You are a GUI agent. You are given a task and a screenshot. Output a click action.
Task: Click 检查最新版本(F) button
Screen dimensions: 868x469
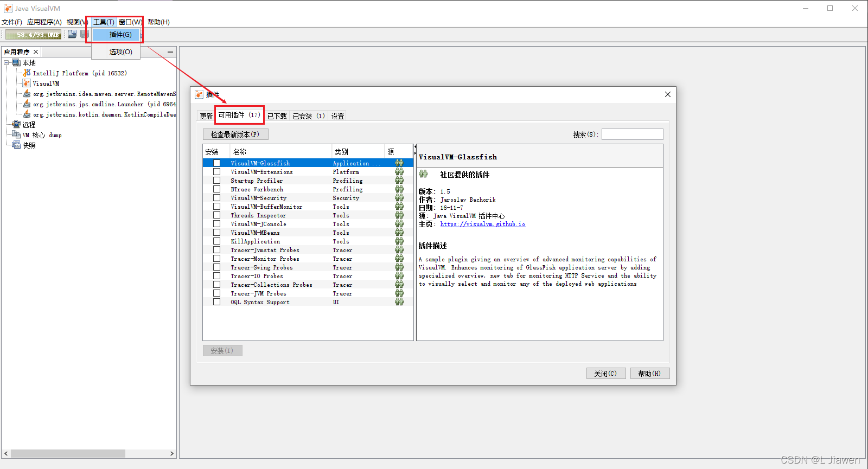[x=235, y=134]
